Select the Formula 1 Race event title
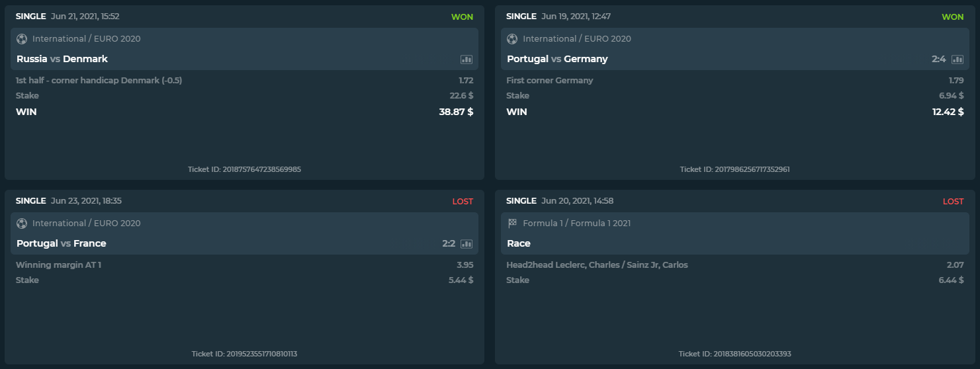The height and width of the screenshot is (369, 980). click(519, 243)
